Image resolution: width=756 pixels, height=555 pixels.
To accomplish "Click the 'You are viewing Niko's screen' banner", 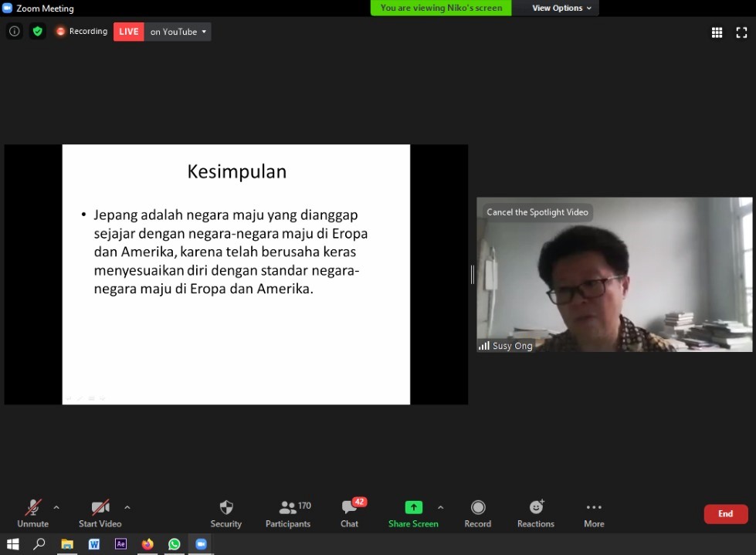I will [x=441, y=8].
